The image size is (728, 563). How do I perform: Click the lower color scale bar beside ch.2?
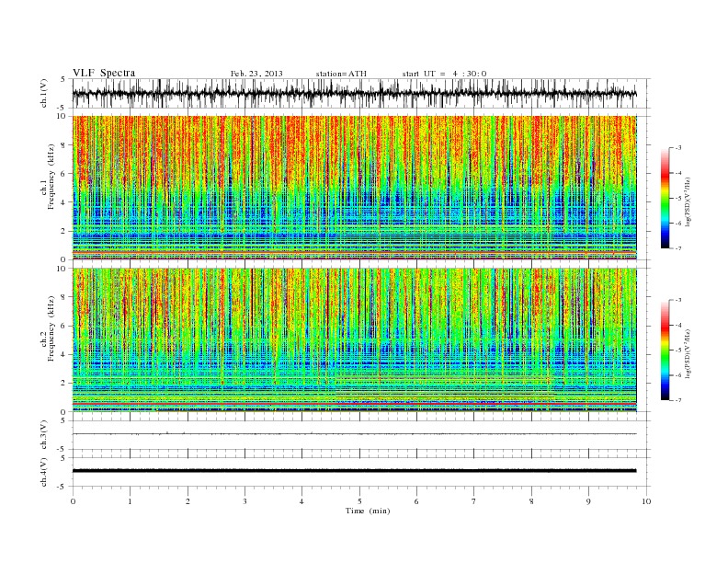pyautogui.click(x=665, y=350)
